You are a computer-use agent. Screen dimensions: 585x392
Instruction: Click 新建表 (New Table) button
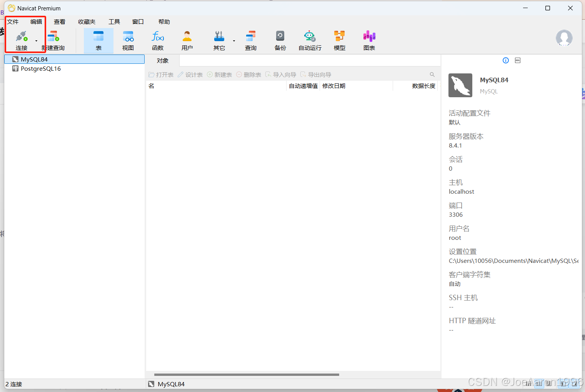[220, 75]
